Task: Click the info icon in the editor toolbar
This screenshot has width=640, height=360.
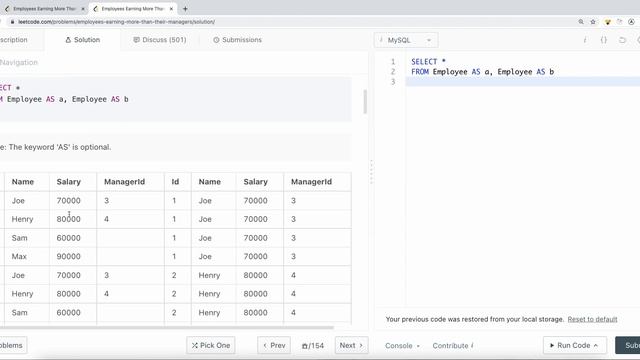Action: [585, 40]
